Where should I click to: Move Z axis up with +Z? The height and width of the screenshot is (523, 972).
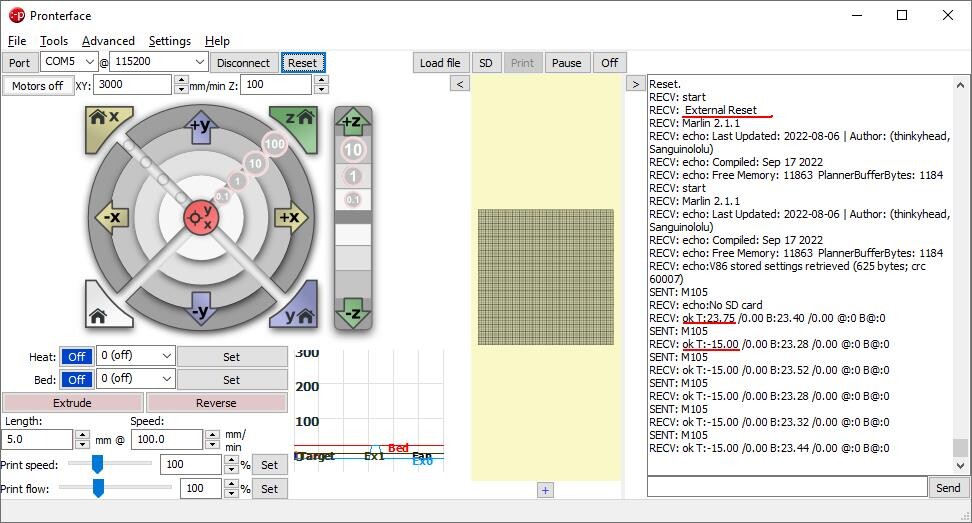click(352, 123)
